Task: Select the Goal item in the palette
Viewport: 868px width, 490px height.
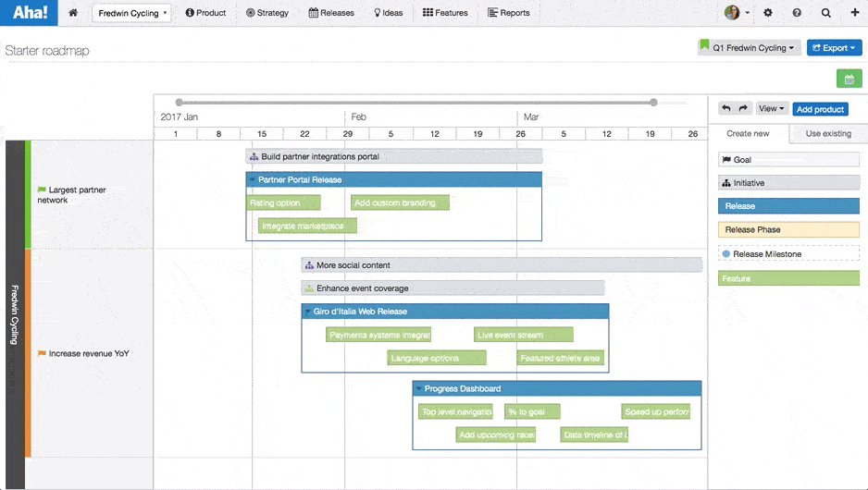Action: coord(788,160)
